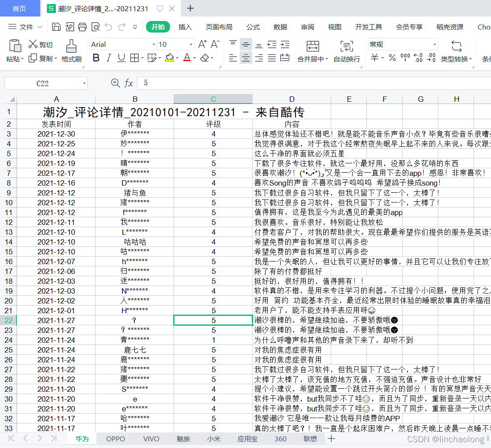Switch to the 页面布局 ribbon tab
491x448 pixels.
coord(219,27)
